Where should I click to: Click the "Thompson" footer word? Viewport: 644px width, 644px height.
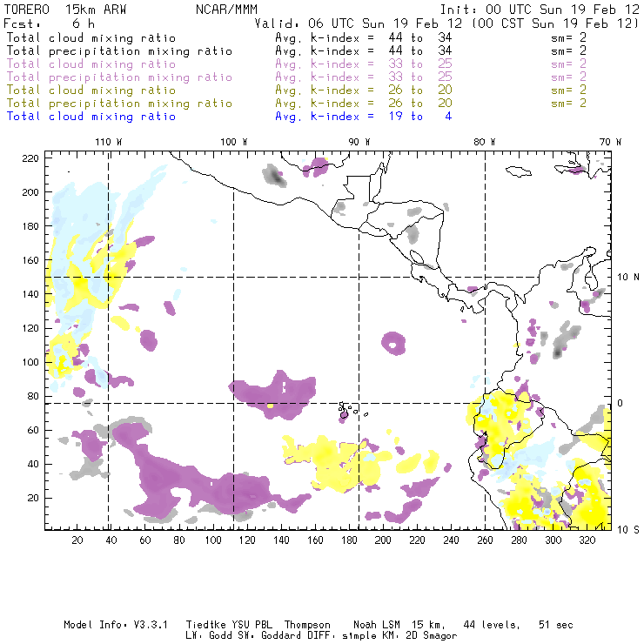(307, 625)
